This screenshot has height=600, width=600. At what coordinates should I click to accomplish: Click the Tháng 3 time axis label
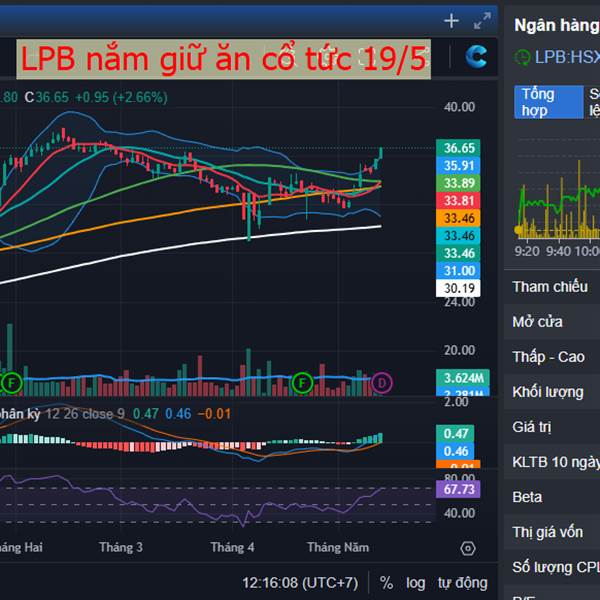[x=121, y=547]
